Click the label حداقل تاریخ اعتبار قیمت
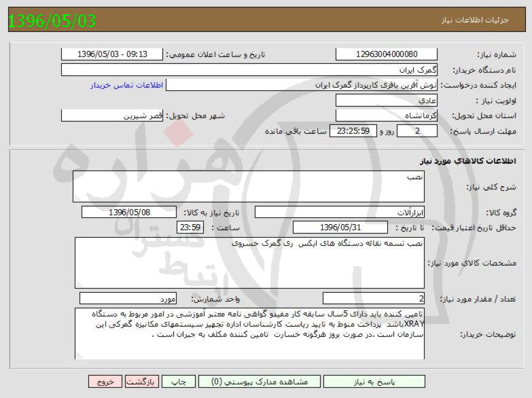This screenshot has height=398, width=532. pos(474,228)
